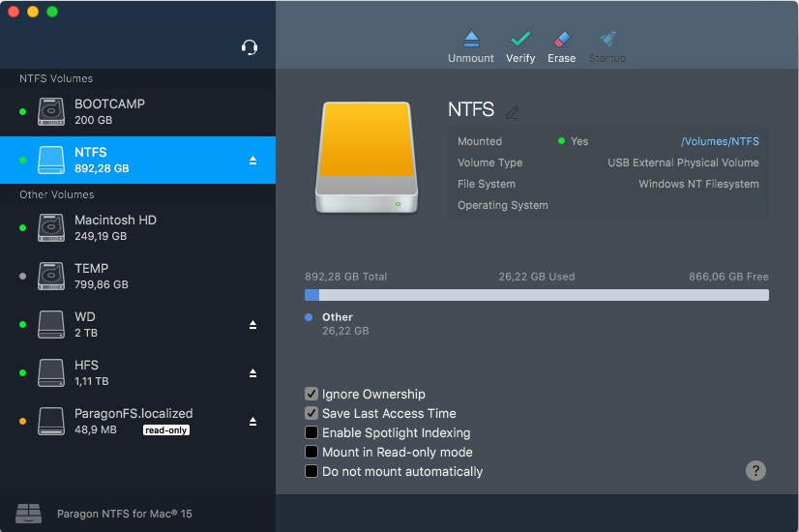
Task: Enable Mount in Read-only mode
Action: pyautogui.click(x=311, y=452)
